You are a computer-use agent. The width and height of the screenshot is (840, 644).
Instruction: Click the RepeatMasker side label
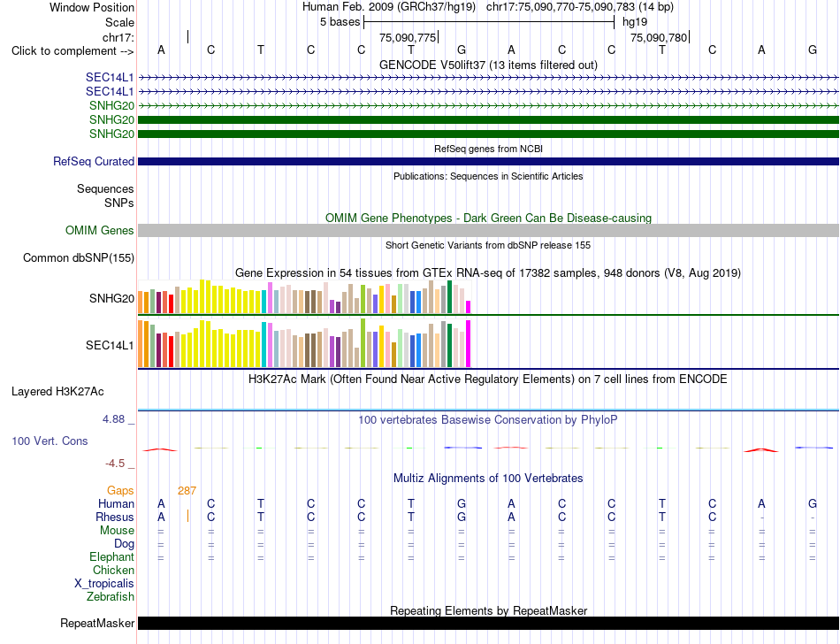point(97,623)
